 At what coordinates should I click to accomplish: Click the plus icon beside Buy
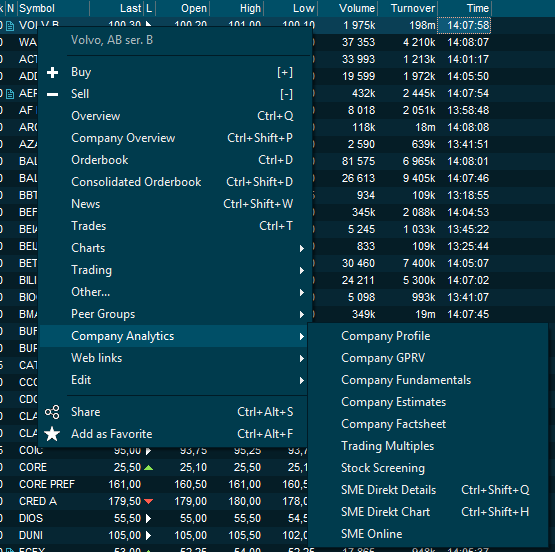(x=52, y=73)
